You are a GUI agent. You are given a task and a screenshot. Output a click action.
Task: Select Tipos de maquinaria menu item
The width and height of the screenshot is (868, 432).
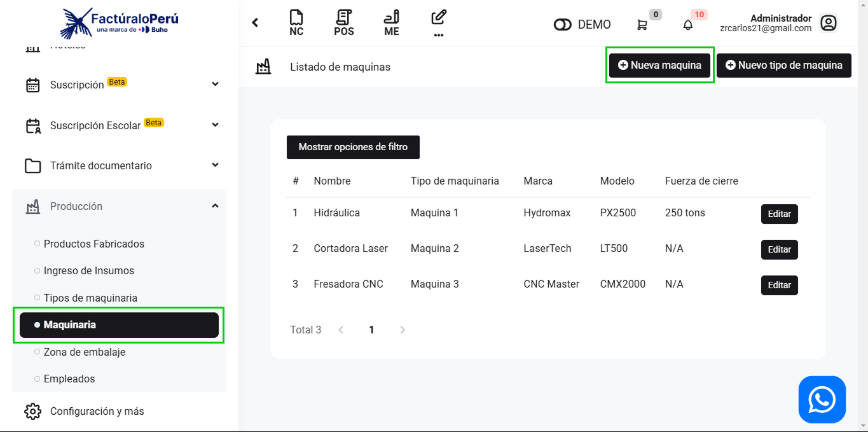(90, 298)
